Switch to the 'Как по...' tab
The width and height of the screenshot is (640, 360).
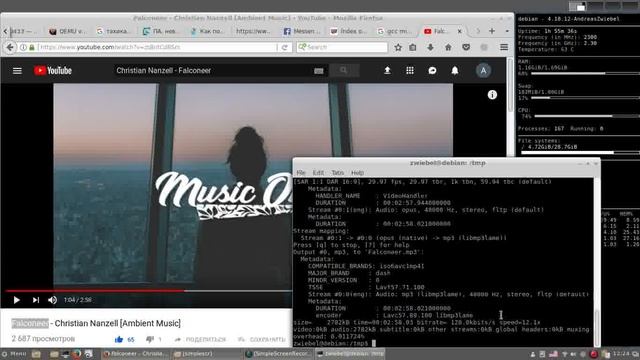[208, 31]
